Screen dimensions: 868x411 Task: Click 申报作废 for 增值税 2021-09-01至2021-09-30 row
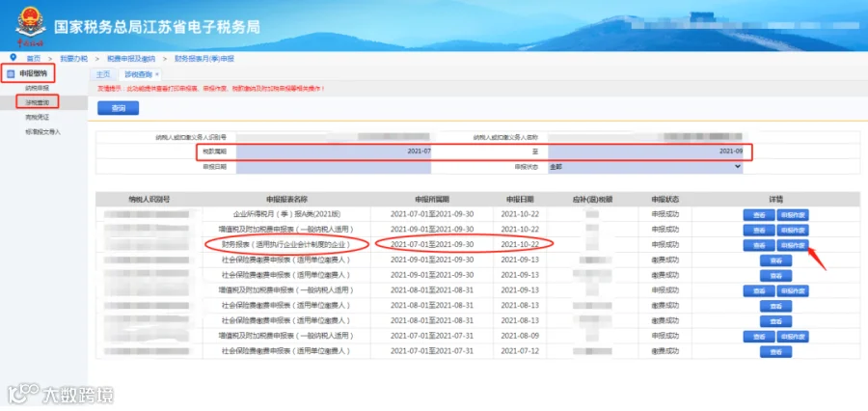click(x=793, y=230)
